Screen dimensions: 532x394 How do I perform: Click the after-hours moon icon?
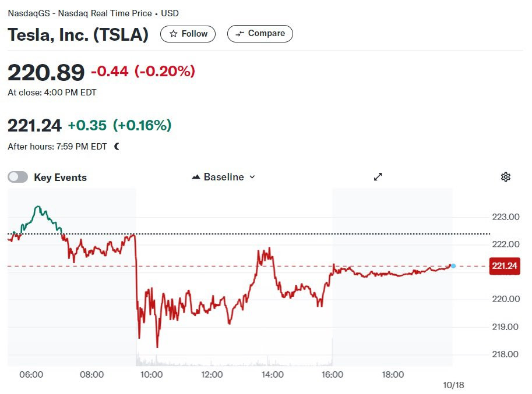click(117, 146)
